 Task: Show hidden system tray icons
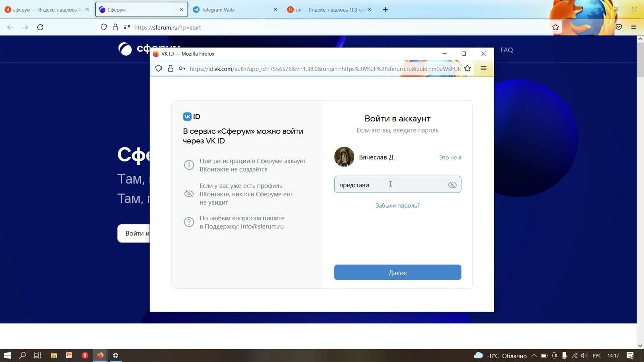tap(534, 356)
